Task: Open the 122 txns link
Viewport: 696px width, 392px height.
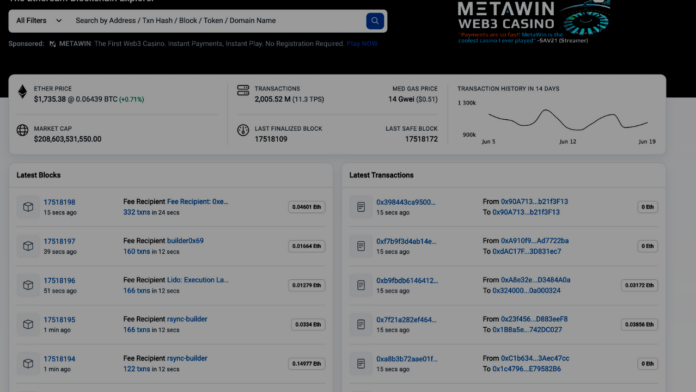Action: (x=137, y=368)
